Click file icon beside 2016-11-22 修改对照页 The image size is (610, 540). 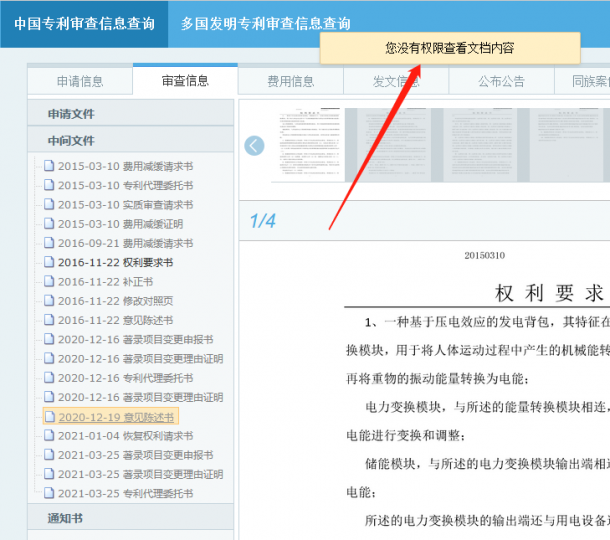[49, 300]
